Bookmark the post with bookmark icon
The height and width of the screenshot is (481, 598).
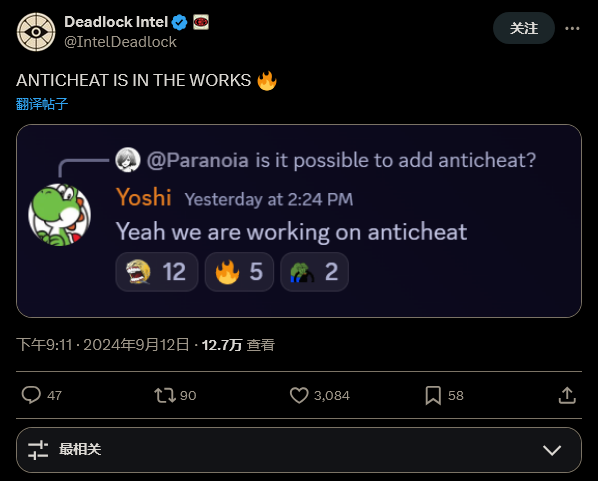pyautogui.click(x=433, y=395)
